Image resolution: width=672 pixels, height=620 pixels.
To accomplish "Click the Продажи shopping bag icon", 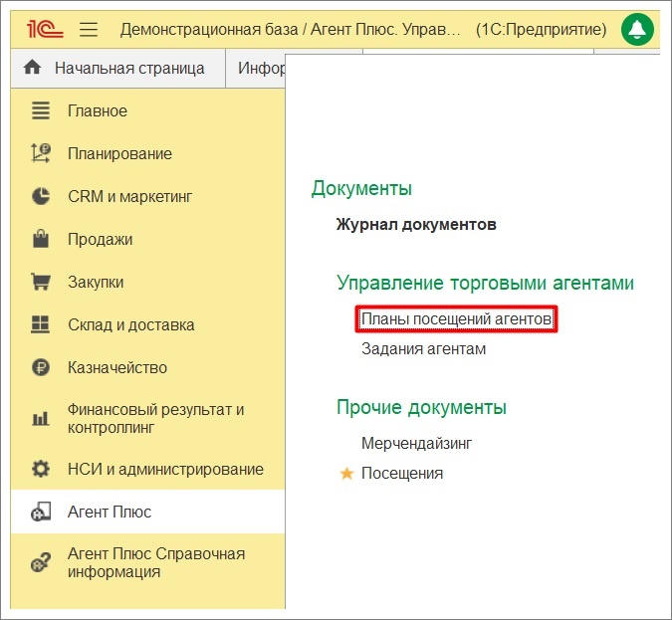I will [x=41, y=239].
